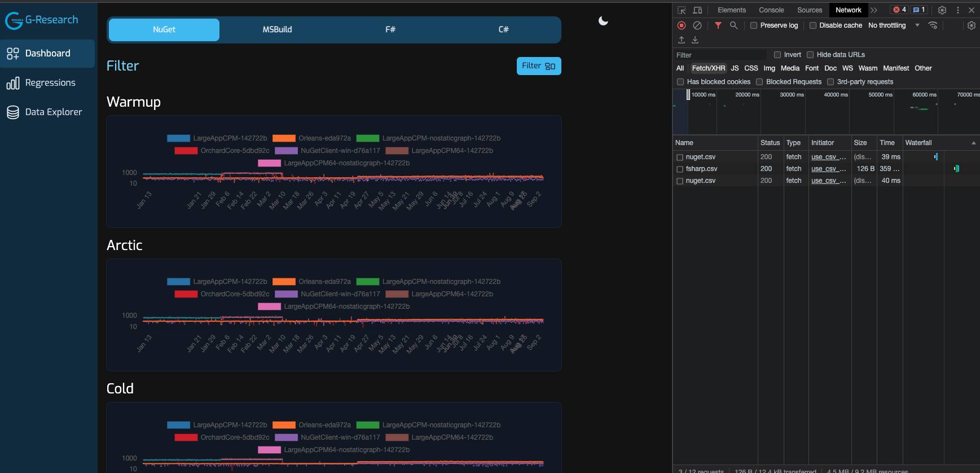
Task: Activate the DevTools inspect element picker
Action: 682,10
